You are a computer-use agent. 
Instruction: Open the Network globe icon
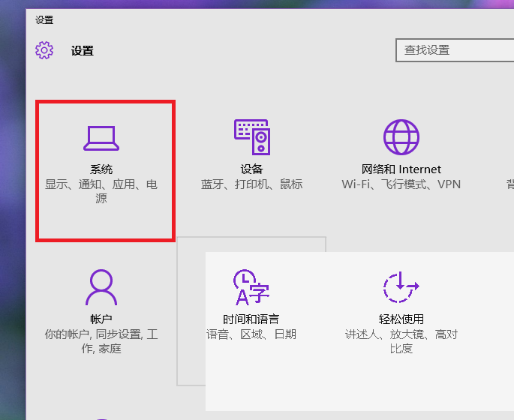point(401,137)
